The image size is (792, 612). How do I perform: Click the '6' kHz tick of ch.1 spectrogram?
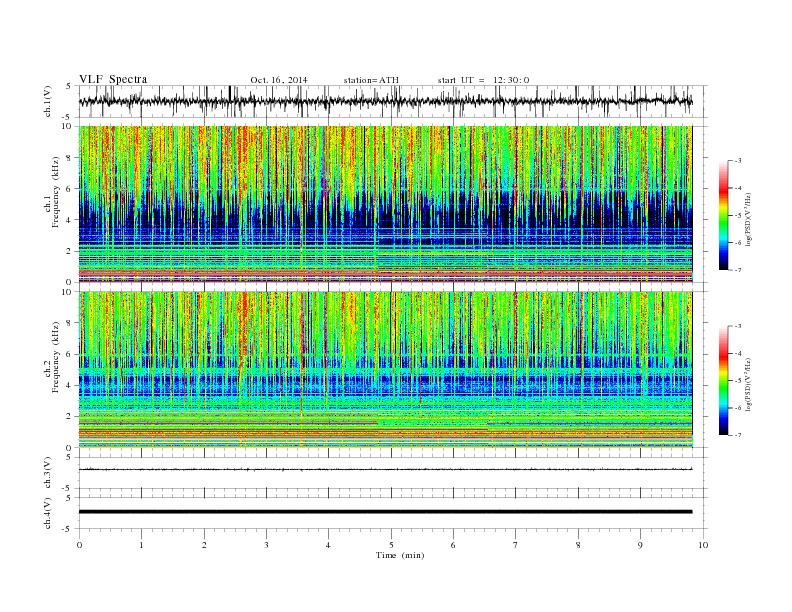click(x=70, y=189)
